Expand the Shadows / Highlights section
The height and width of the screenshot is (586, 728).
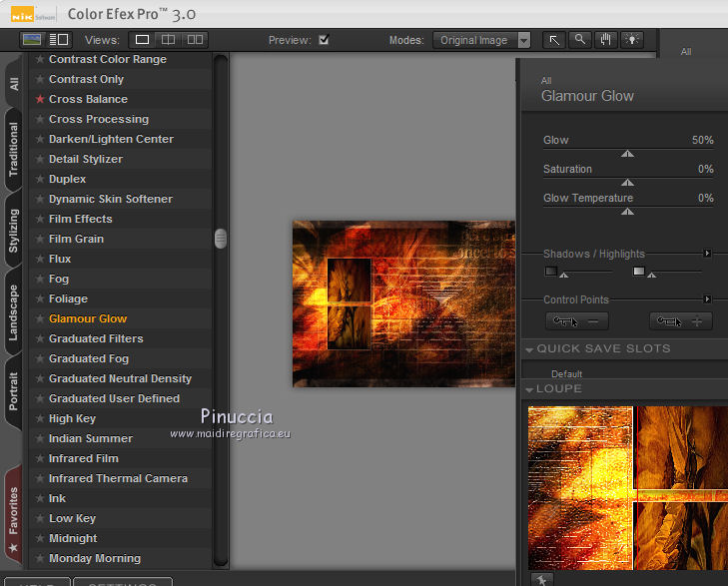707,254
